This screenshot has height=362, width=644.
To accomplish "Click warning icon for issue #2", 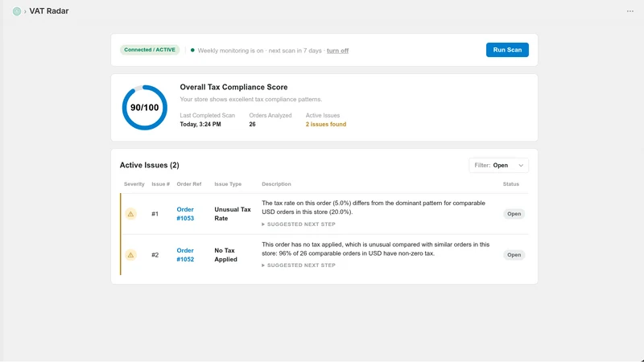I will pos(130,255).
